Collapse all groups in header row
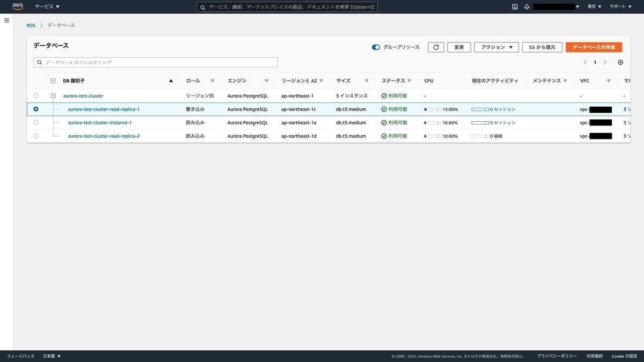Image resolution: width=644 pixels, height=362 pixels. [x=53, y=81]
